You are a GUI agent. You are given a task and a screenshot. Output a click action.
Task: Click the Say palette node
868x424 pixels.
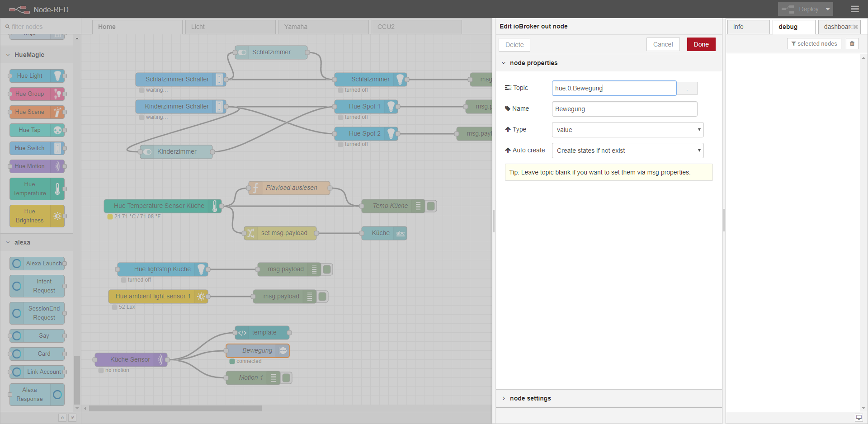pos(37,335)
